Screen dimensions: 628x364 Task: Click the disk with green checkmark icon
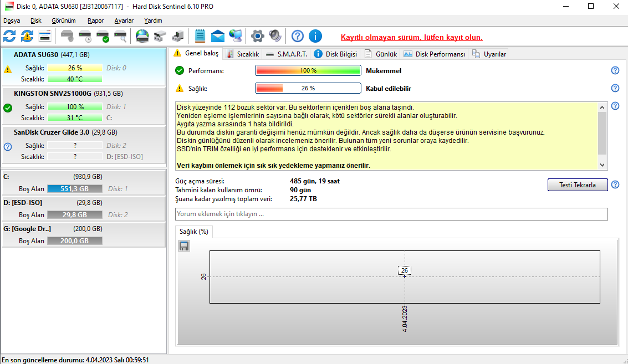tap(103, 36)
